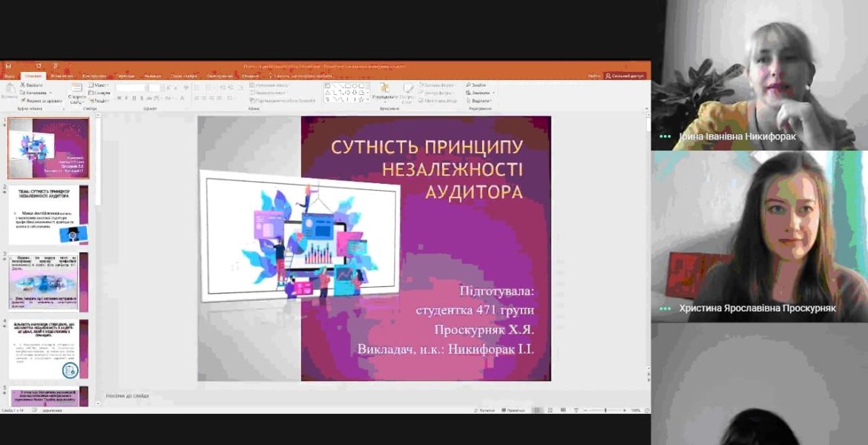Switch to Reading view in the status bar

[x=563, y=410]
